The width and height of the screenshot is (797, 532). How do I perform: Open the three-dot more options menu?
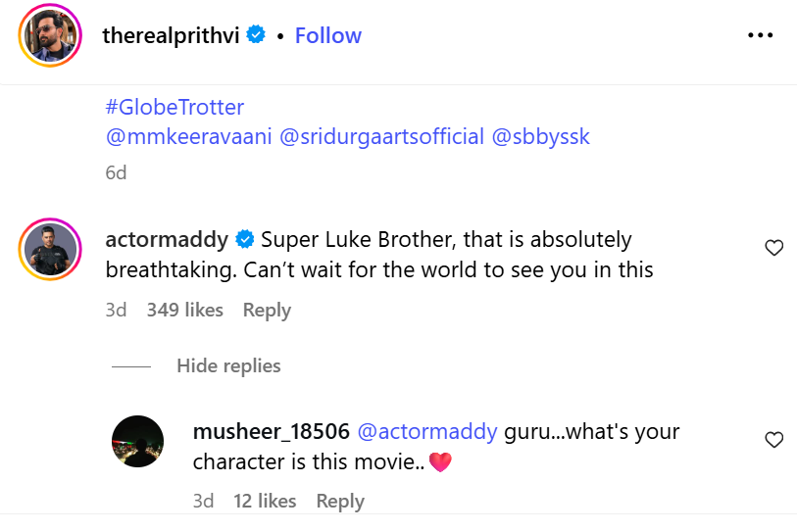(761, 35)
